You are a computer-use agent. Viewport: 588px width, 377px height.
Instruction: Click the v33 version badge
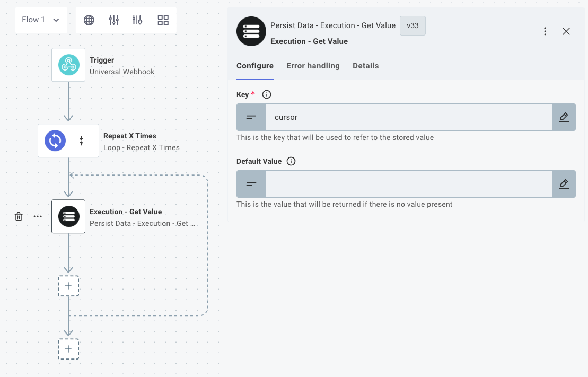[413, 25]
